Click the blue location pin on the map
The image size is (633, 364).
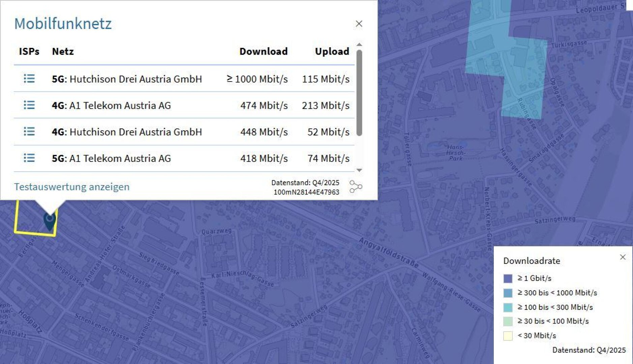click(x=50, y=221)
